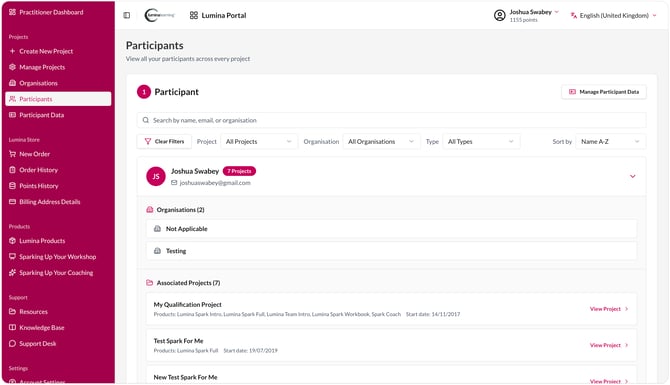Open the Participant Data page
The image size is (670, 385).
tap(41, 115)
